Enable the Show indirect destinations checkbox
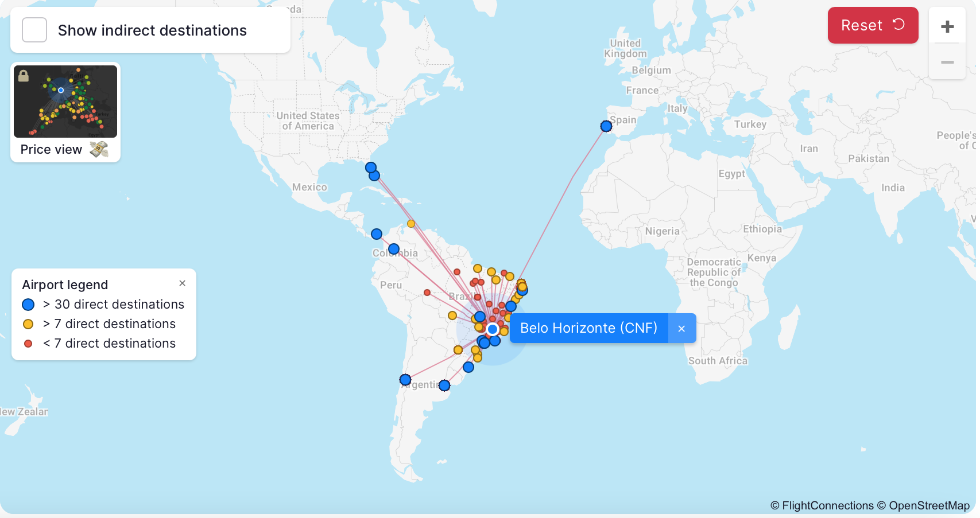This screenshot has height=518, width=980. (34, 30)
